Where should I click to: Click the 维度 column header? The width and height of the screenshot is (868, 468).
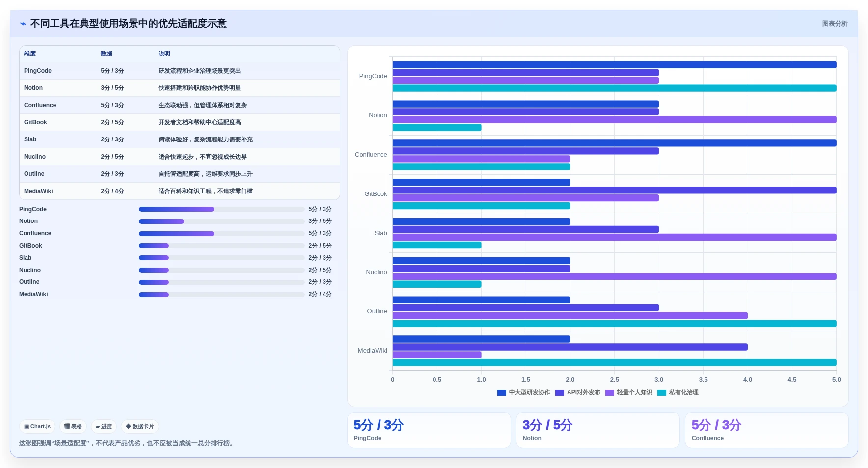point(30,54)
